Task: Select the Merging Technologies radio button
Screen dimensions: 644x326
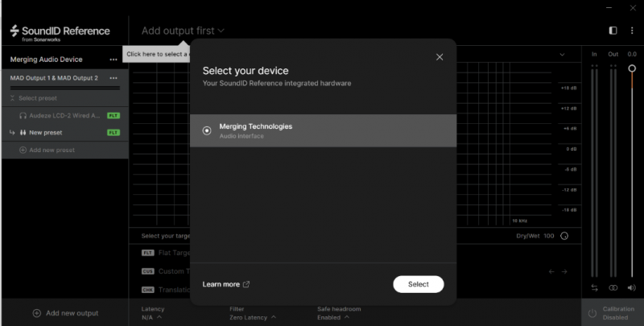Action: (207, 130)
